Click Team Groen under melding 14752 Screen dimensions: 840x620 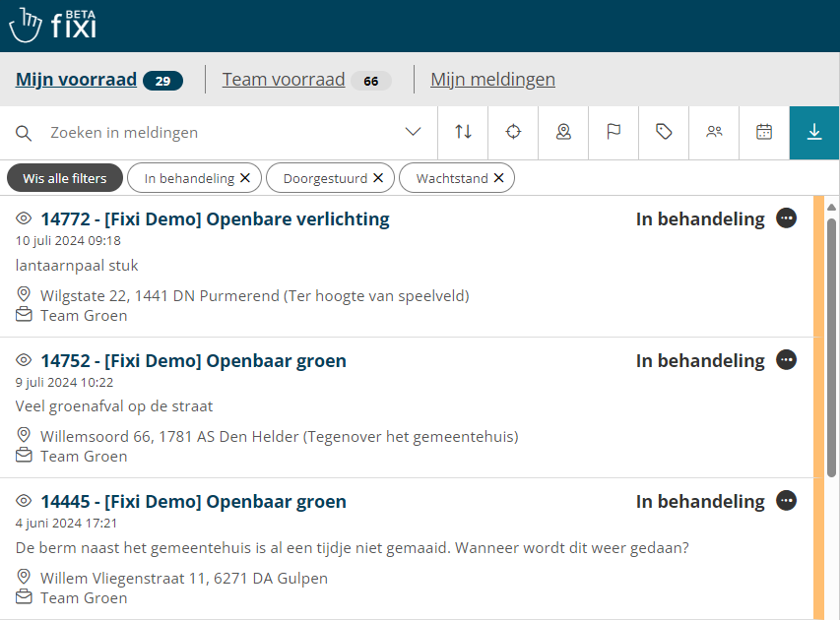click(x=84, y=457)
